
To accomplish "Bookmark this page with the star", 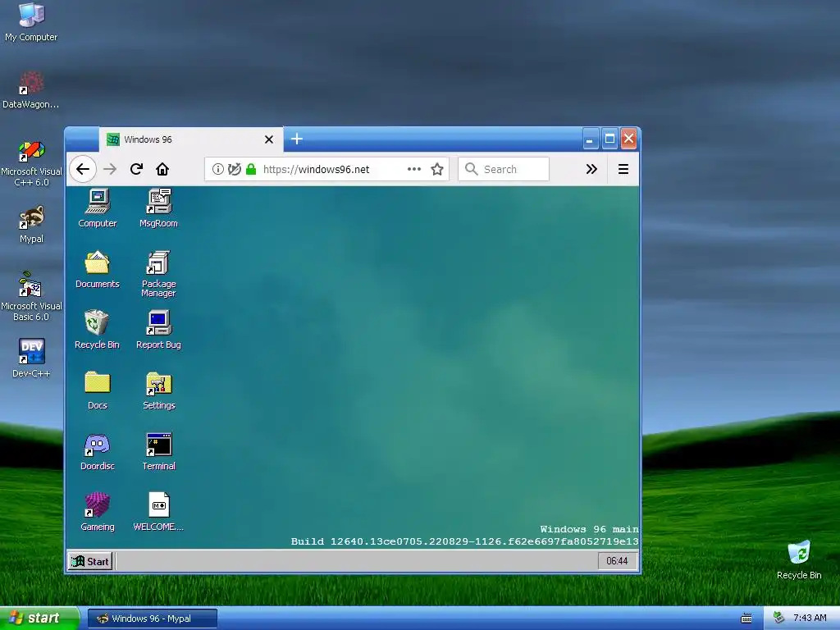I will coord(437,169).
